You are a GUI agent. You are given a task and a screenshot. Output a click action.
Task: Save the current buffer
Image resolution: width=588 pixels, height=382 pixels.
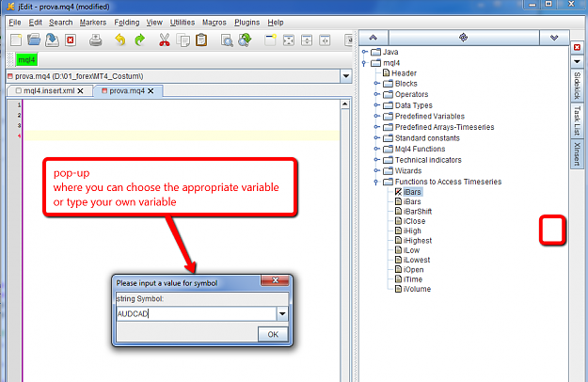[52, 40]
